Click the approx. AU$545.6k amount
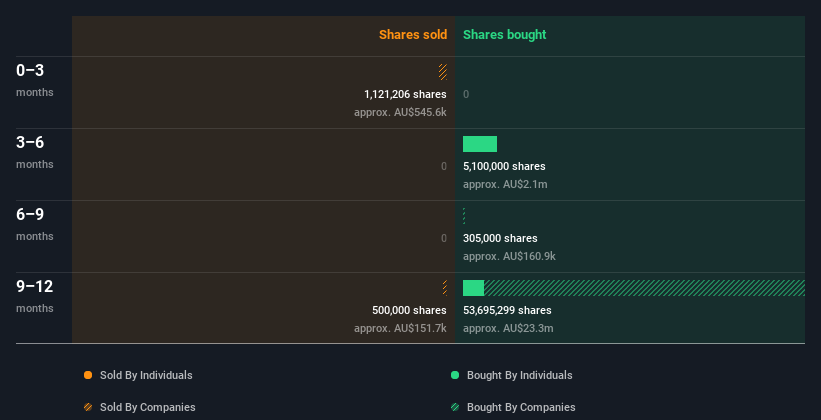Viewport: 821px width, 420px height. [x=400, y=112]
